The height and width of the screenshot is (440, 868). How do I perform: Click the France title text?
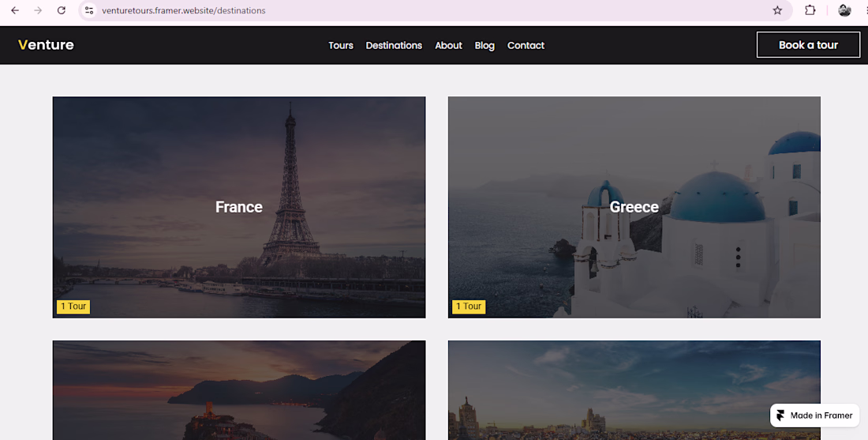click(x=239, y=207)
